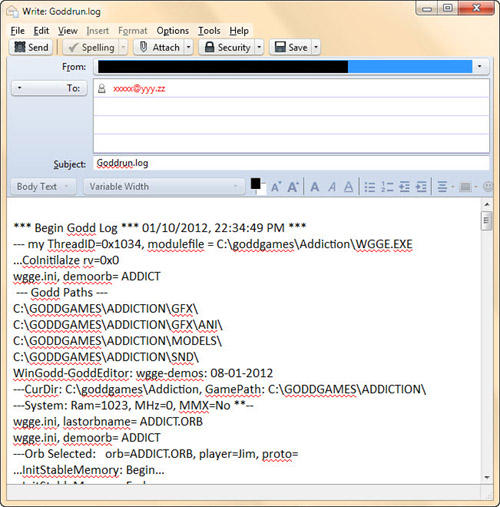Open the Security button

point(227,47)
